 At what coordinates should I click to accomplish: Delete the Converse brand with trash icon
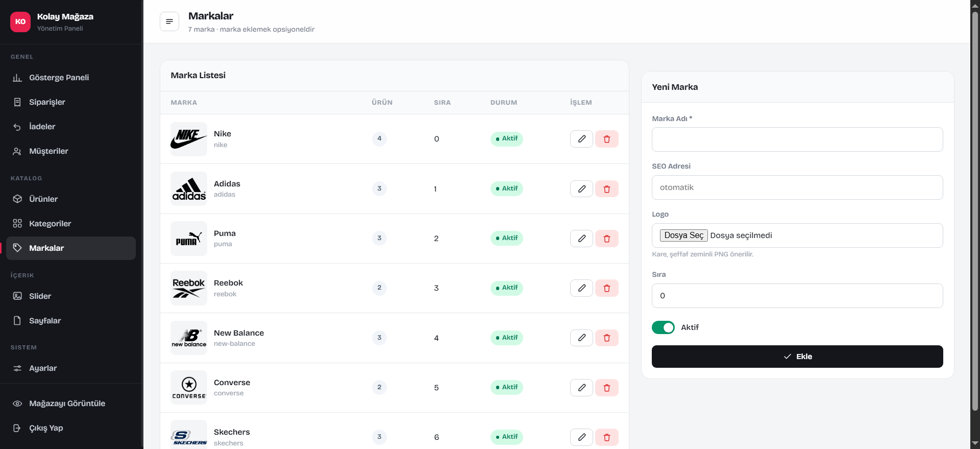(x=607, y=388)
